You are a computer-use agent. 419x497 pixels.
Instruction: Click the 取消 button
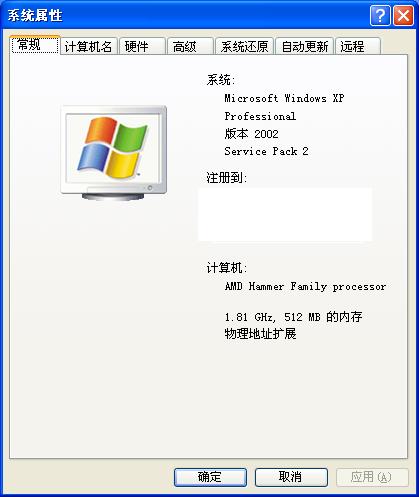click(x=291, y=477)
